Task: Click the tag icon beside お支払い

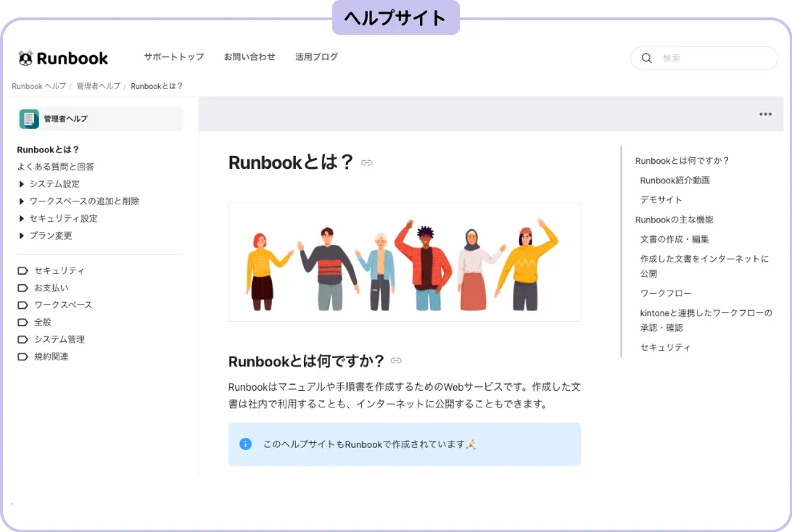Action: pos(23,288)
